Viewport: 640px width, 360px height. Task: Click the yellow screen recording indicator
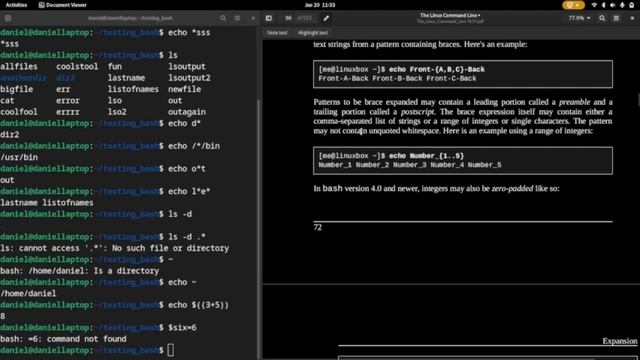point(573,5)
